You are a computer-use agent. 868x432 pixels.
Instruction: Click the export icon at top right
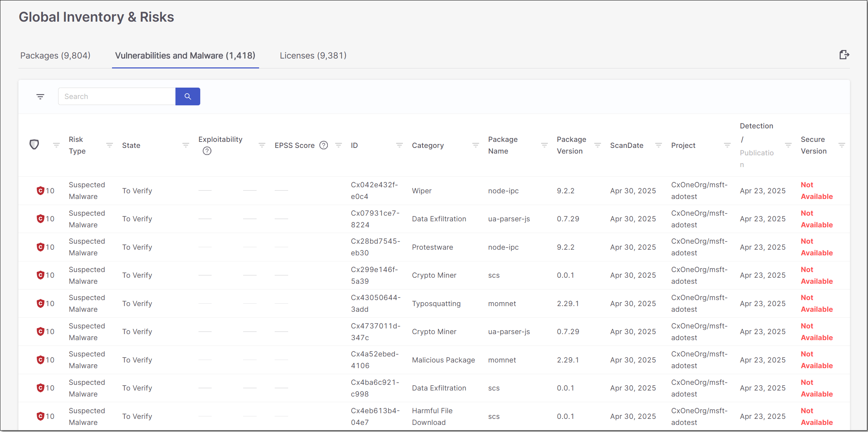point(844,55)
